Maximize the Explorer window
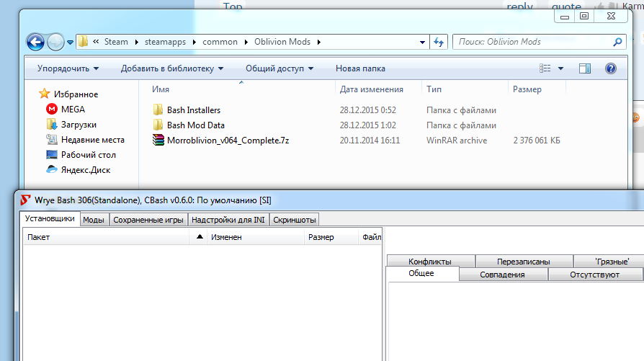Viewport: 644px width, 361px height. click(x=584, y=16)
